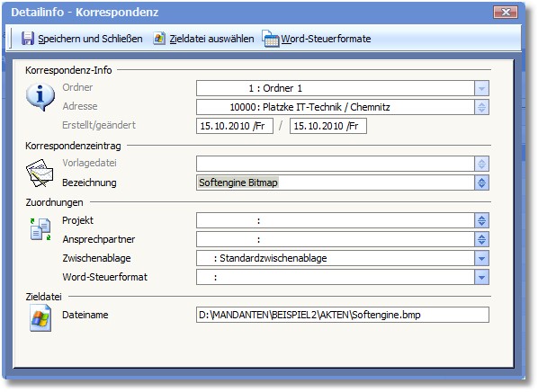Choose Zieldatei auswählen in the toolbar
The height and width of the screenshot is (392, 538).
(211, 39)
